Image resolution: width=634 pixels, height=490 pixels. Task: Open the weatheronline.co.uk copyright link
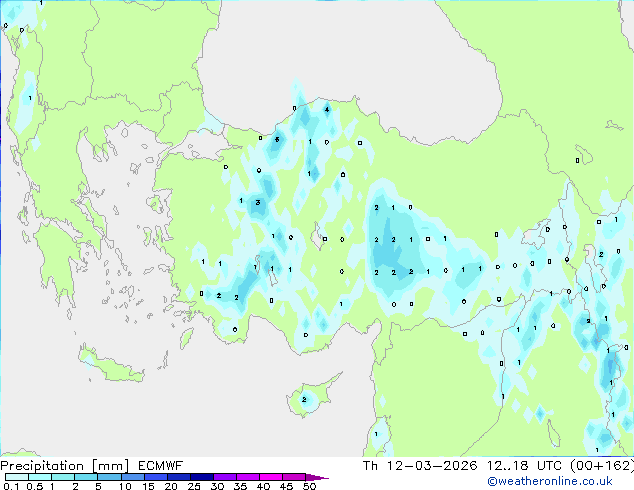[550, 481]
